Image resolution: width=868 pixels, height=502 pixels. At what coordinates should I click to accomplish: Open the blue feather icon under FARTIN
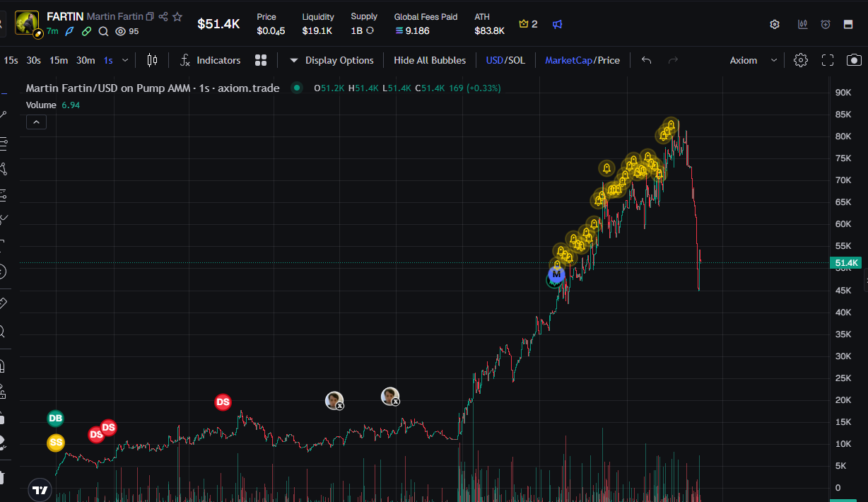69,31
